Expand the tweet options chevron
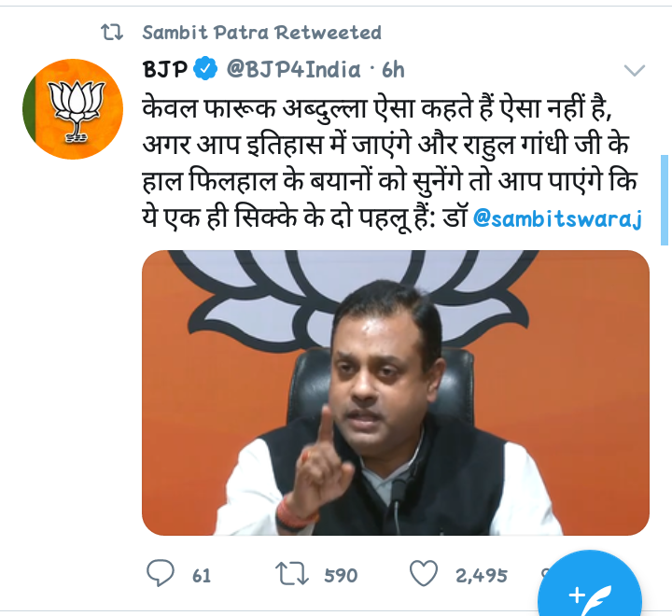The image size is (672, 616). tap(635, 70)
